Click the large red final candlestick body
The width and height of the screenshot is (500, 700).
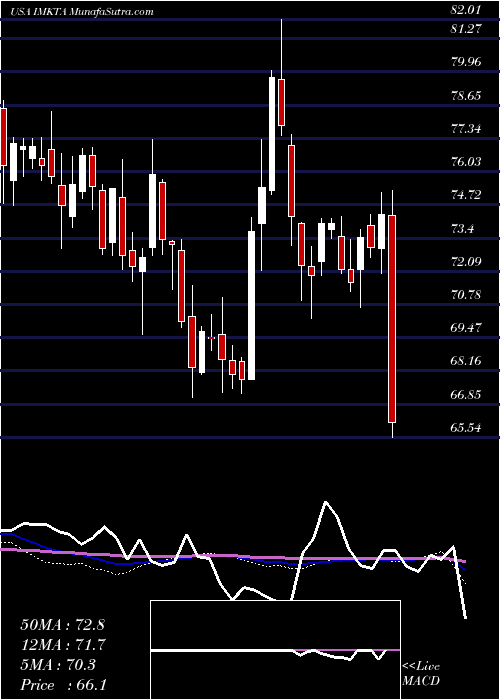(392, 319)
